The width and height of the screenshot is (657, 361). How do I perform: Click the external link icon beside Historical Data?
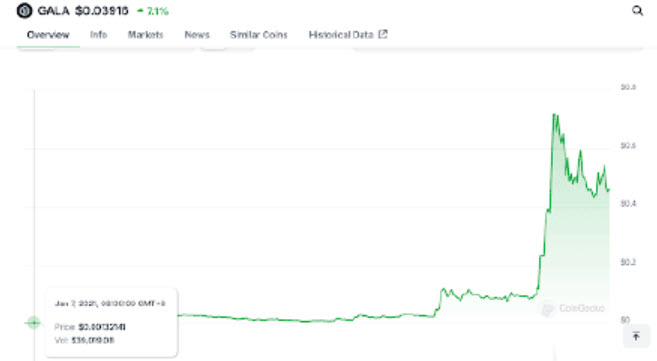(x=383, y=34)
